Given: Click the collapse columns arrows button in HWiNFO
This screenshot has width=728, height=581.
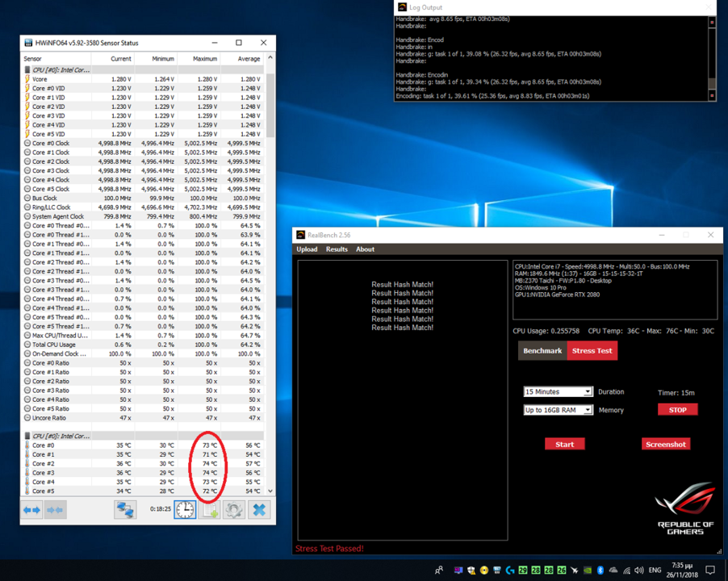Looking at the screenshot, I should coord(55,510).
